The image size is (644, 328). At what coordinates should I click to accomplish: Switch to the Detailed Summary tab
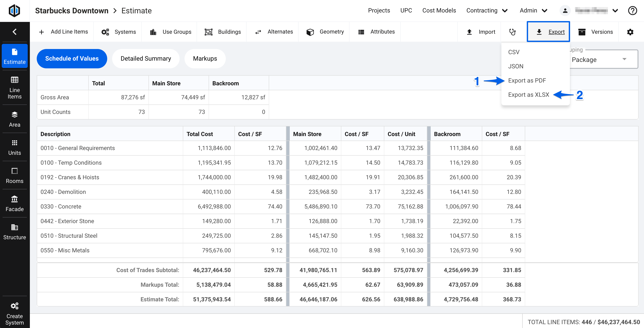(146, 58)
